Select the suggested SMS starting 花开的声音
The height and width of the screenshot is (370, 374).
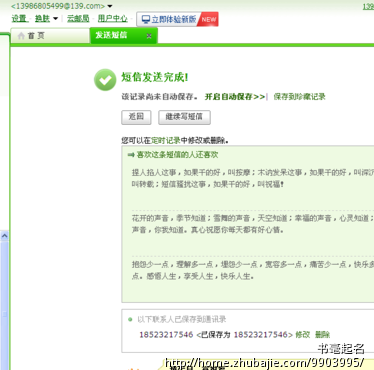point(252,224)
